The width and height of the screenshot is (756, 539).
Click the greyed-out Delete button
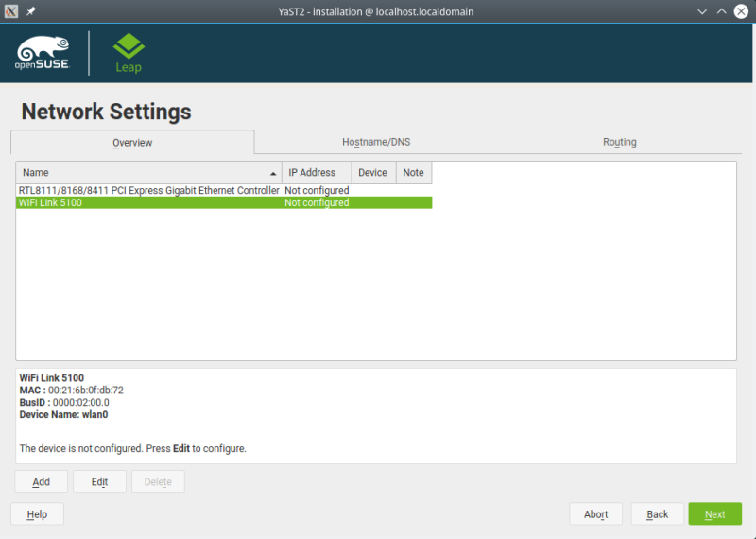[x=158, y=481]
